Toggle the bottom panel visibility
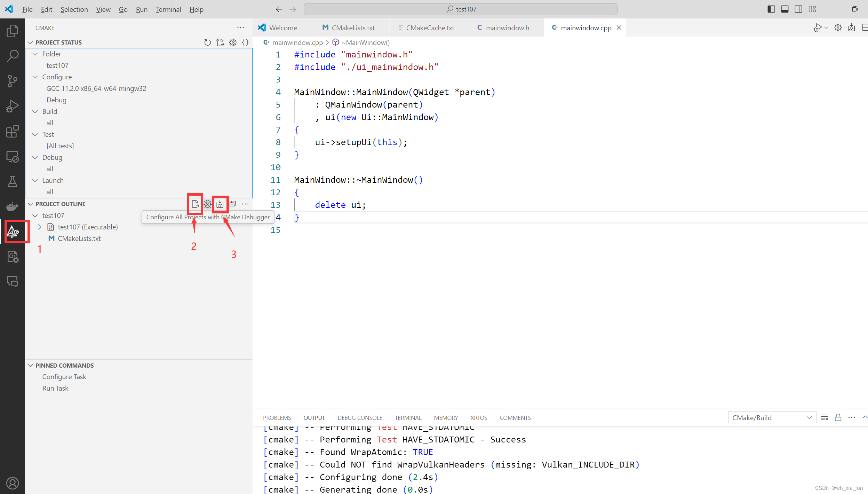 (x=785, y=9)
